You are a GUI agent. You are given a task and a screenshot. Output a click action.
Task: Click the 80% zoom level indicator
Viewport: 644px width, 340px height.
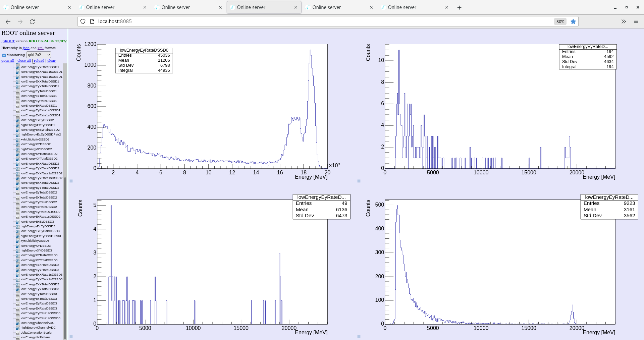pos(560,21)
